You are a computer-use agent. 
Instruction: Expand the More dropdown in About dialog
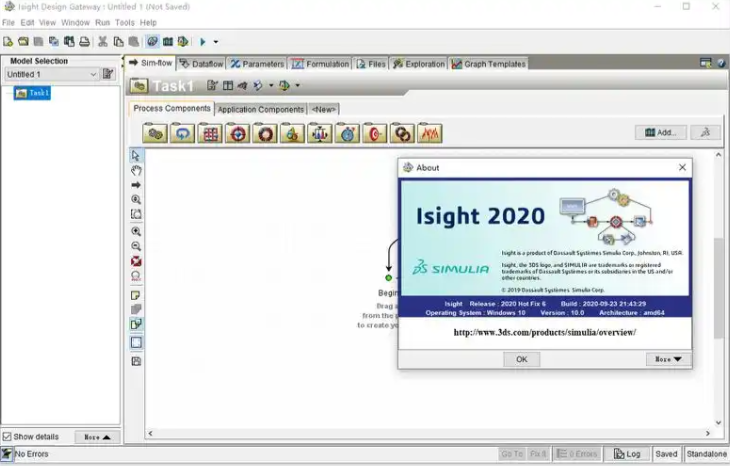(x=668, y=359)
